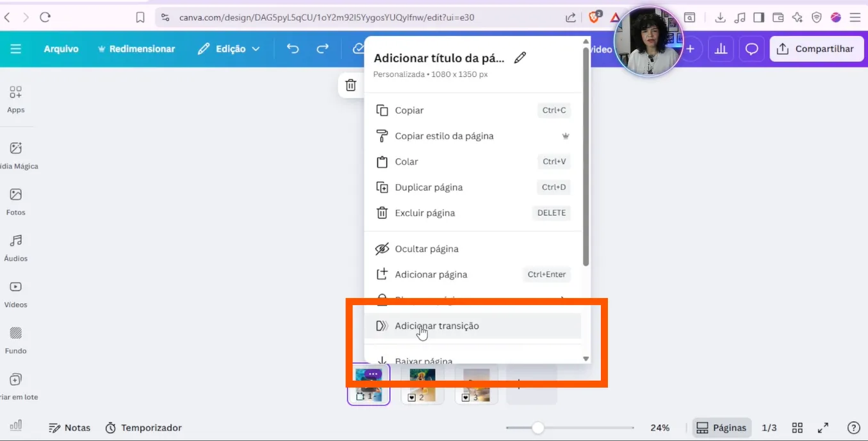Open the Notas button

(70, 428)
